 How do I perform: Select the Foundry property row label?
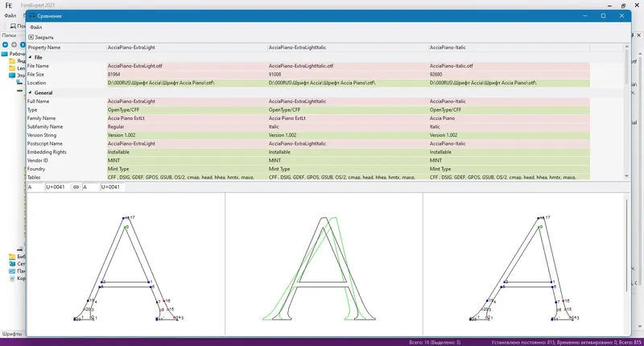(36, 169)
